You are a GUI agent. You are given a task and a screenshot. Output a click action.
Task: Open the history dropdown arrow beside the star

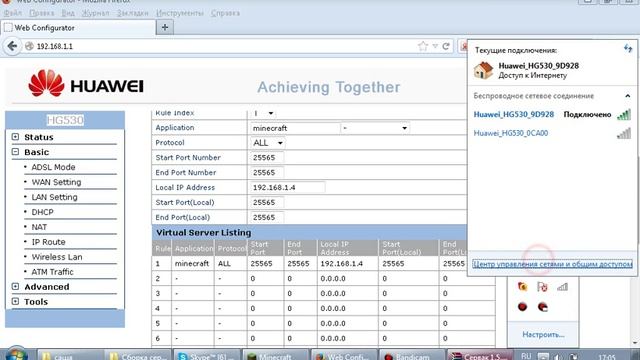[x=435, y=46]
